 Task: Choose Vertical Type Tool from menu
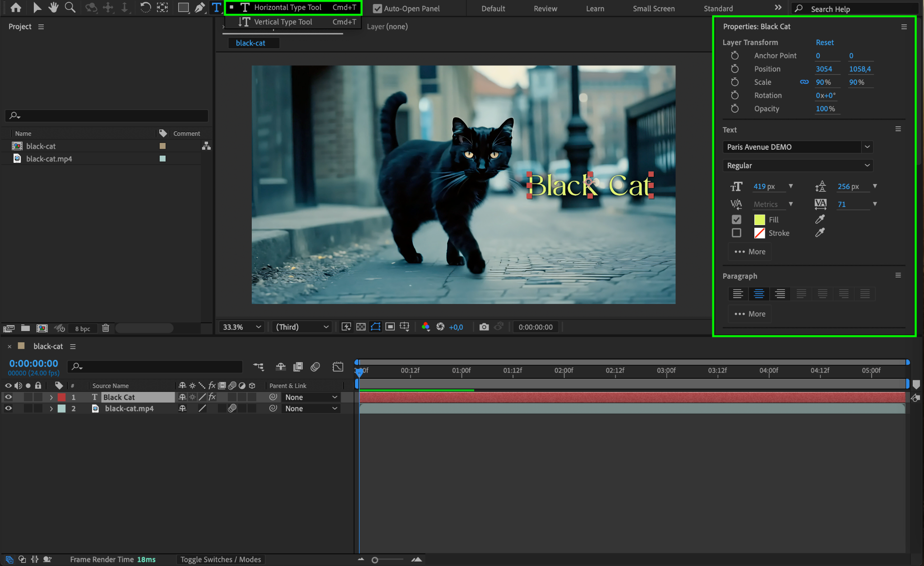click(283, 22)
